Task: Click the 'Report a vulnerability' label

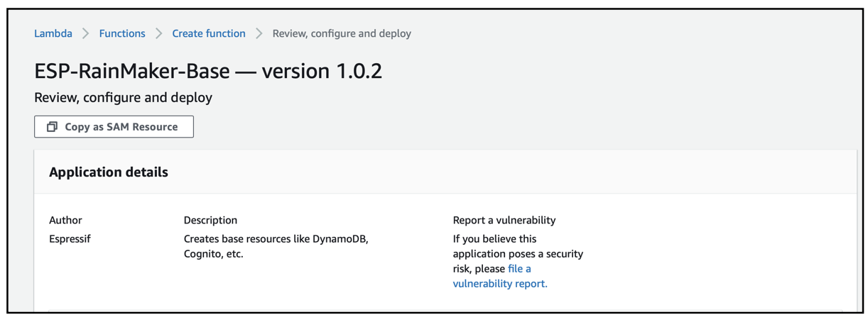Action: pyautogui.click(x=504, y=220)
